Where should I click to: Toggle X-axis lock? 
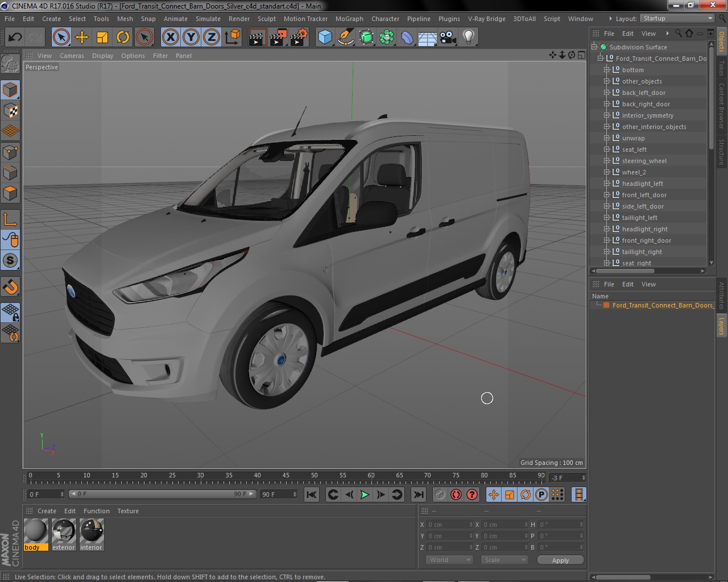pos(170,38)
